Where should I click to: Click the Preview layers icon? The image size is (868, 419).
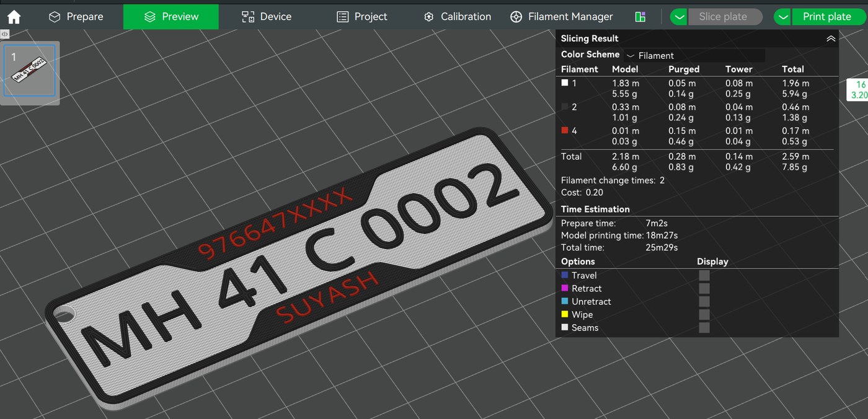tap(149, 17)
